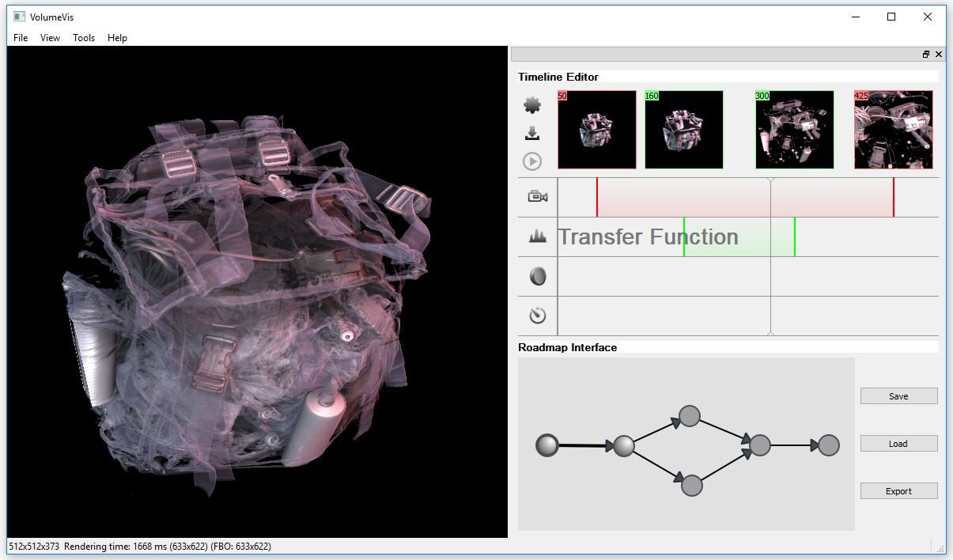Open keyframe thumbnail labeled 50
Image resolution: width=953 pixels, height=560 pixels.
coord(597,130)
